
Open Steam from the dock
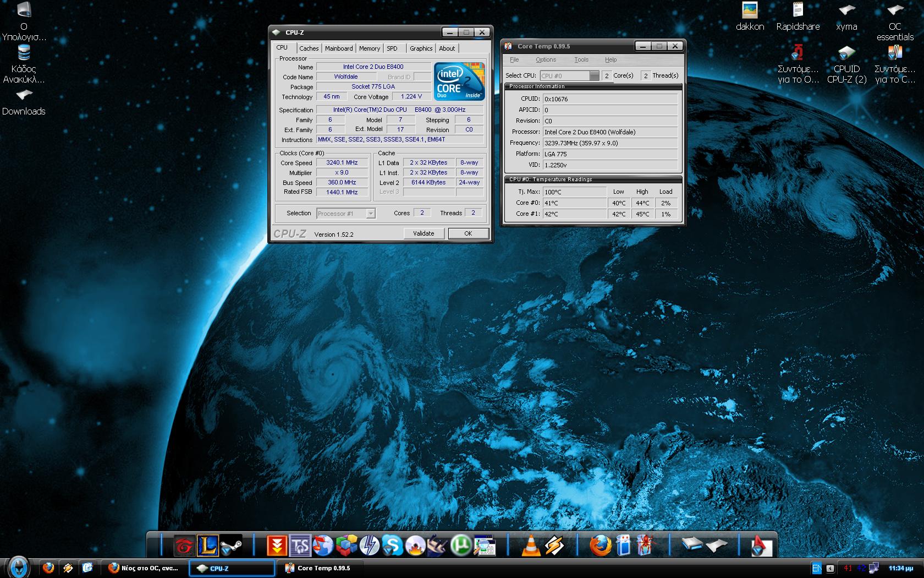point(231,546)
